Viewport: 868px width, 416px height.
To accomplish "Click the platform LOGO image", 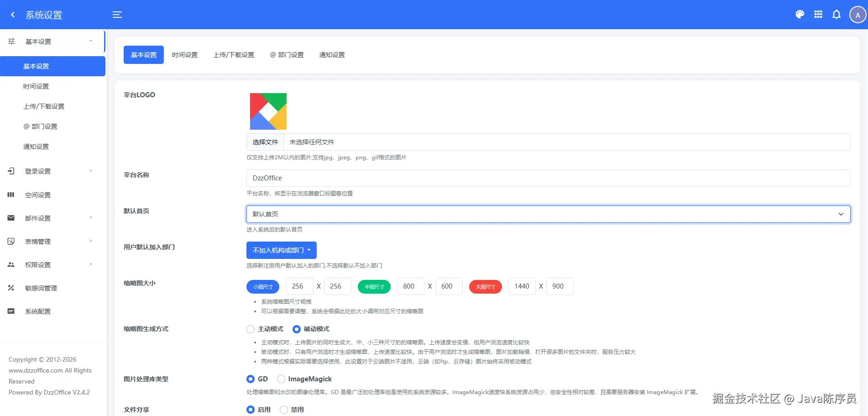I will (x=268, y=111).
